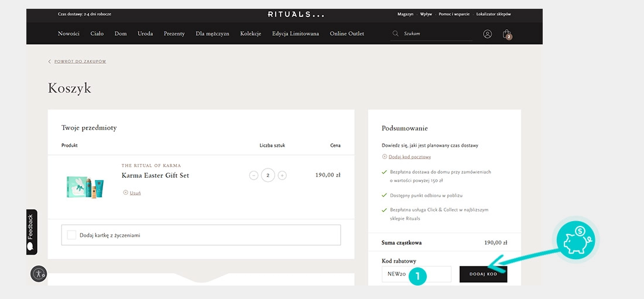Open the Online Outlet menu

click(347, 34)
